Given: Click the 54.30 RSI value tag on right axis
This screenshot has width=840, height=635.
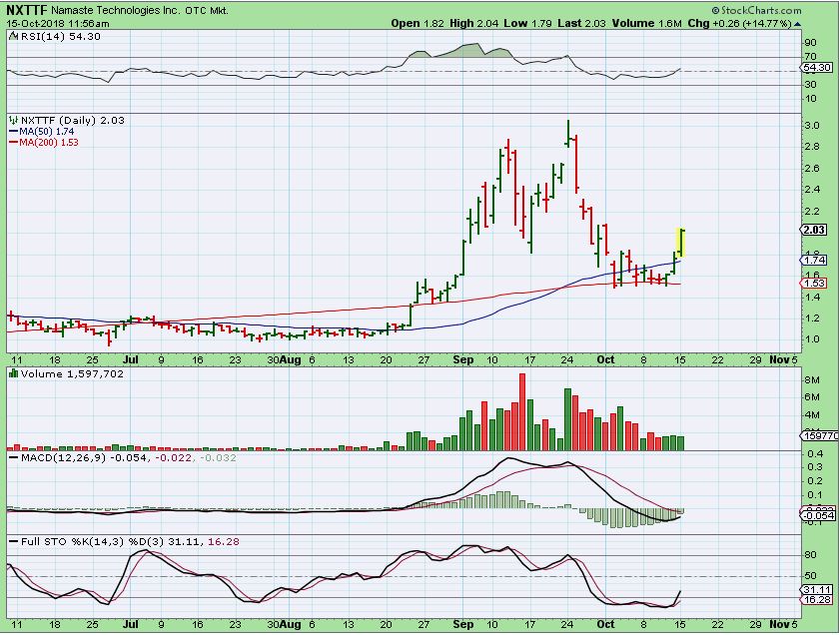Looking at the screenshot, I should [816, 68].
